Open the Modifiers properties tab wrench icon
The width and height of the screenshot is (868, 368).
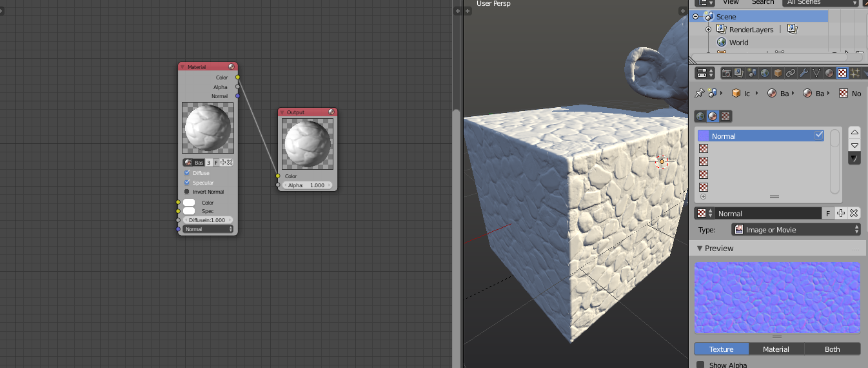pos(804,73)
